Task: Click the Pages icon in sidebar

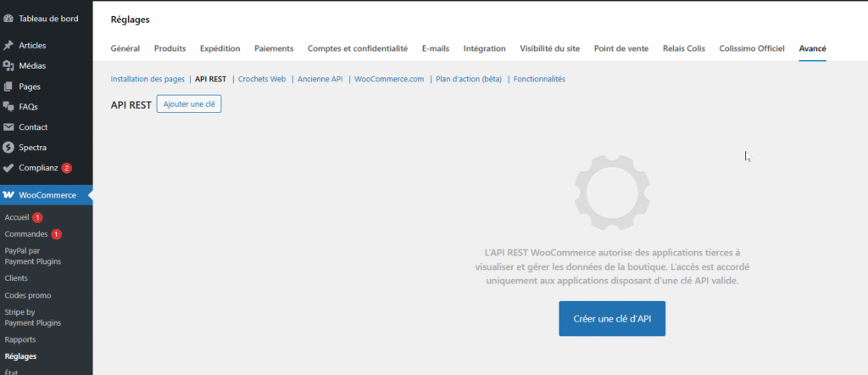Action: point(8,87)
